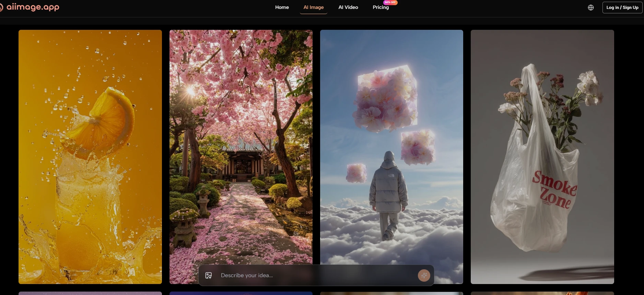Click the 50% OFF badge
Viewport: 644px width, 295px height.
click(x=390, y=2)
